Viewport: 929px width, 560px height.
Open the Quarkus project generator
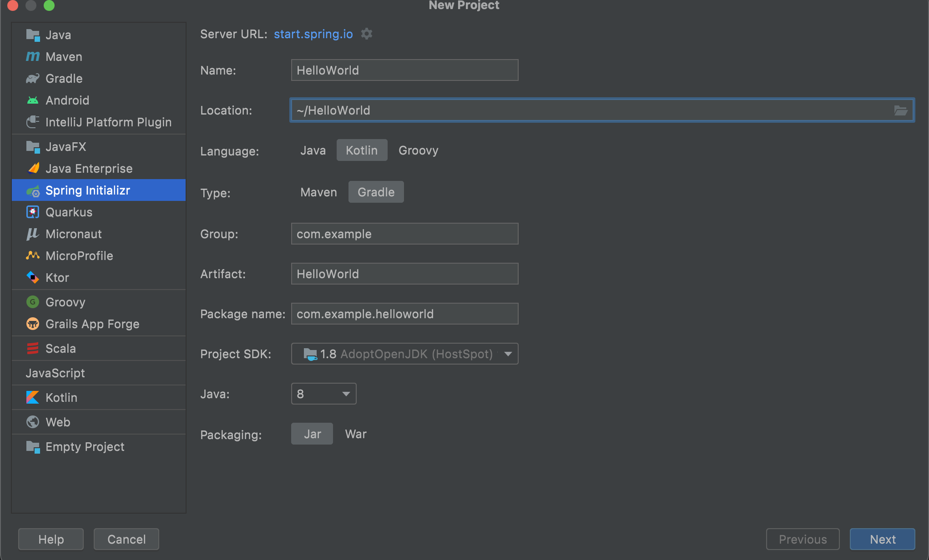click(x=68, y=212)
